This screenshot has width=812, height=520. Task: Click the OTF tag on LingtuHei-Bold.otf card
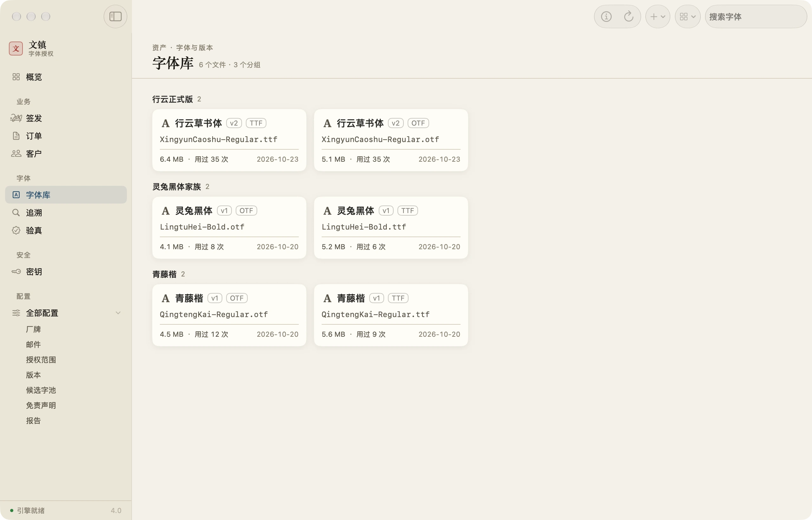tap(246, 210)
